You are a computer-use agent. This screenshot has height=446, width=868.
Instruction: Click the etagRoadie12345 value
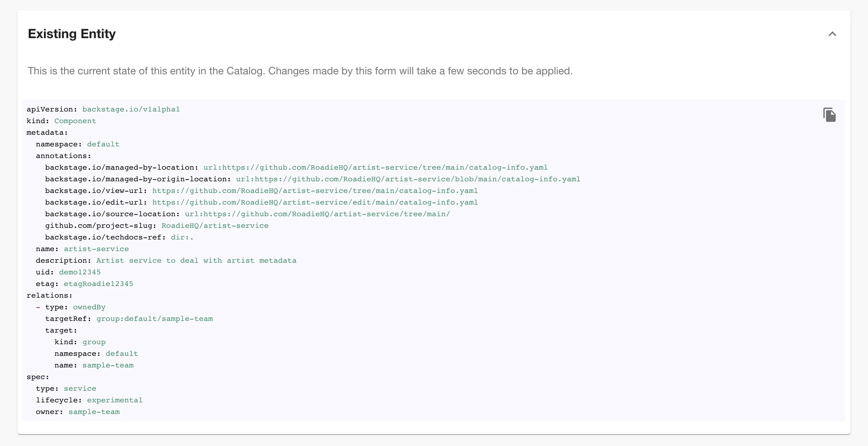tap(98, 284)
